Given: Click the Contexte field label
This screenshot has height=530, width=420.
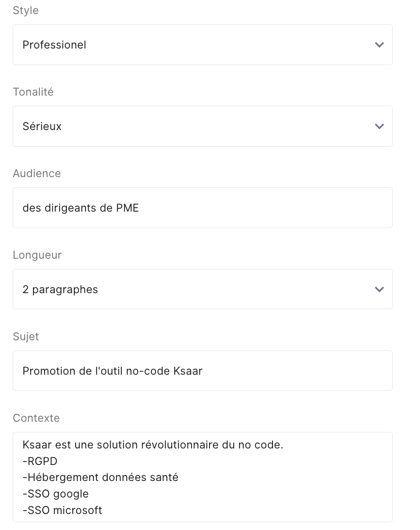Looking at the screenshot, I should pos(36,418).
